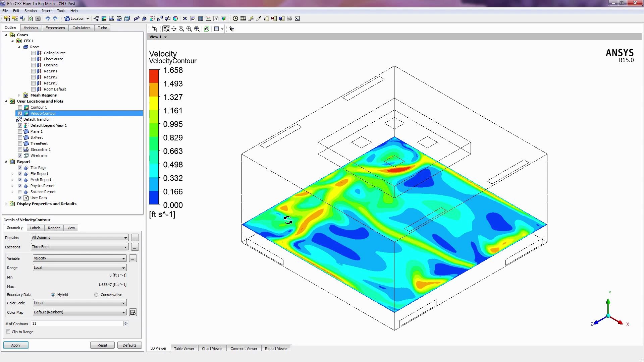Click the Timestep Selector clock icon

[235, 18]
